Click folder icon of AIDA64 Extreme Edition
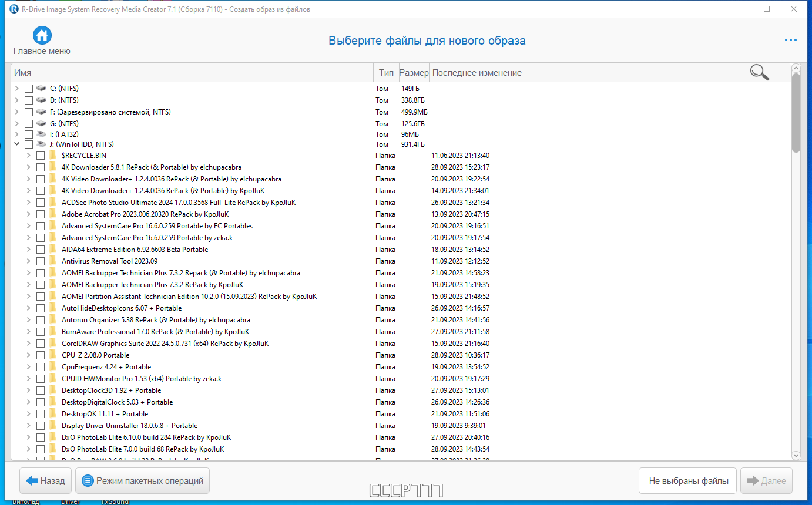 [x=53, y=249]
